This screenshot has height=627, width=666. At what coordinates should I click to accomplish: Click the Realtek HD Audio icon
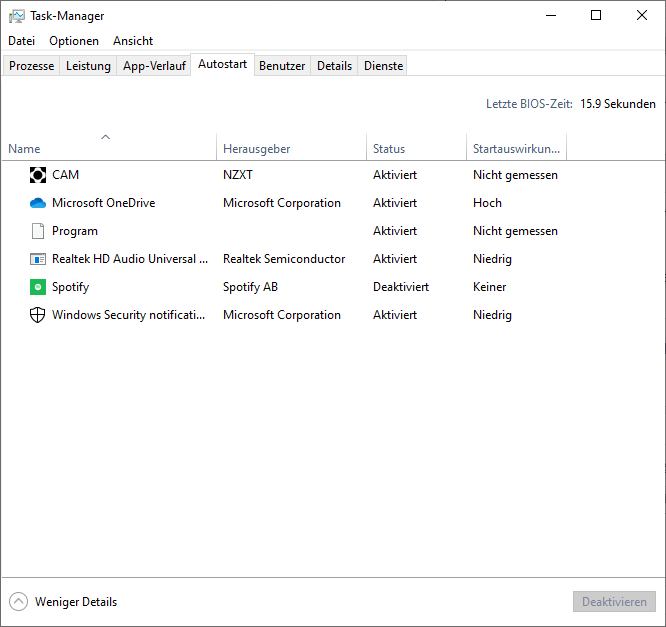38,259
